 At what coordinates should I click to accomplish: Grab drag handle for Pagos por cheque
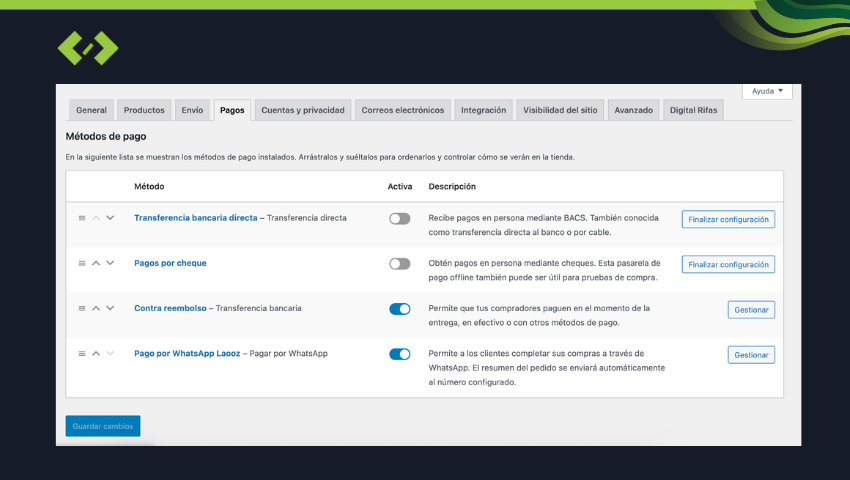click(82, 263)
